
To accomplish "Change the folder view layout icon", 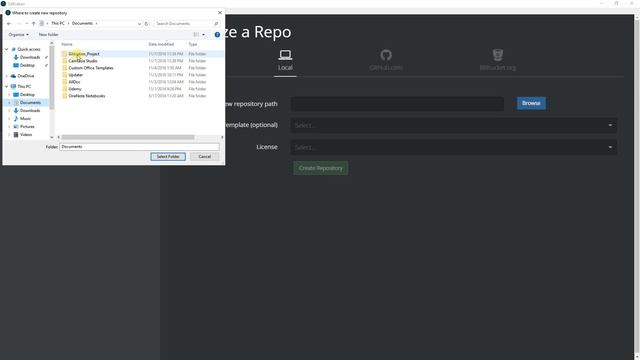I will [196, 35].
